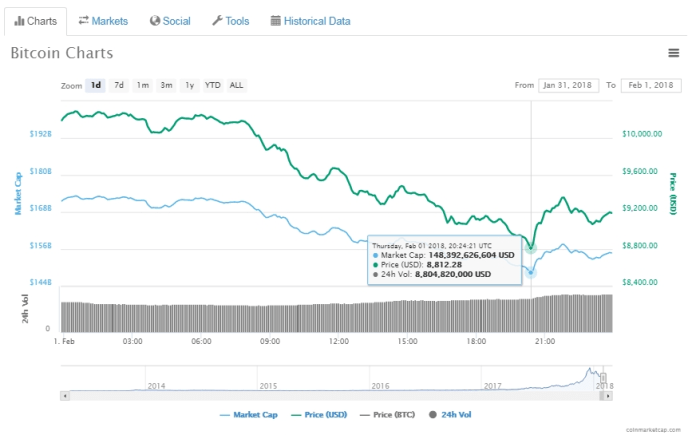This screenshot has width=696, height=435.
Task: Open the chart hamburger menu icon
Action: click(674, 53)
